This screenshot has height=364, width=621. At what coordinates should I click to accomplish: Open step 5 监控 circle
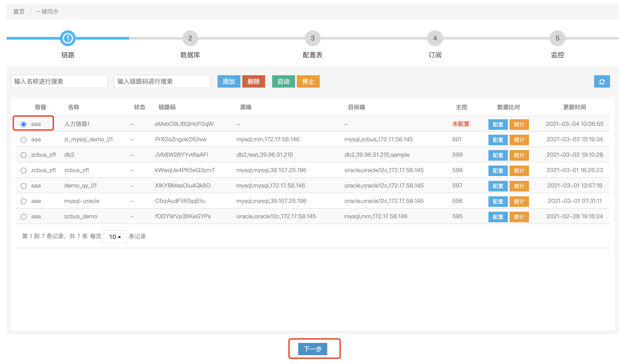click(557, 38)
